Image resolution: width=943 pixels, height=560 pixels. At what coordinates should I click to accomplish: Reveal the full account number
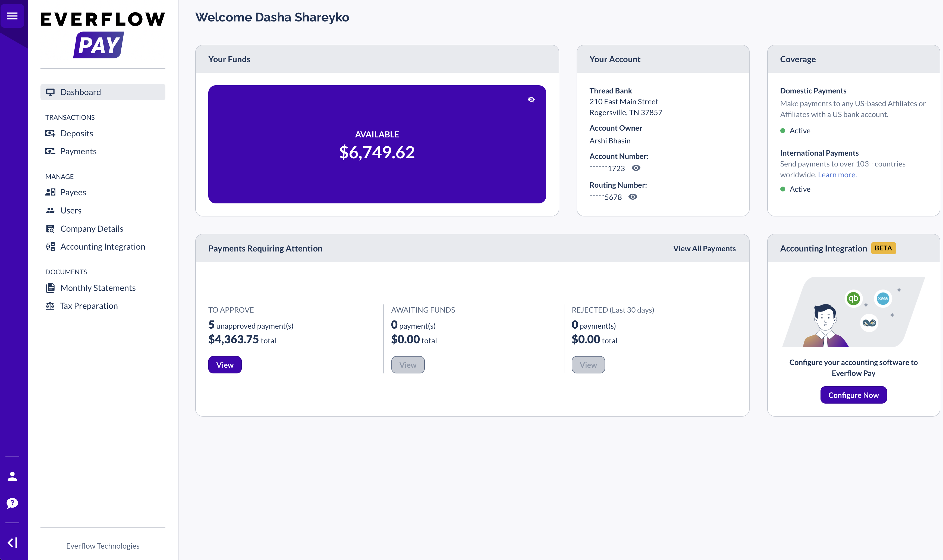[636, 168]
